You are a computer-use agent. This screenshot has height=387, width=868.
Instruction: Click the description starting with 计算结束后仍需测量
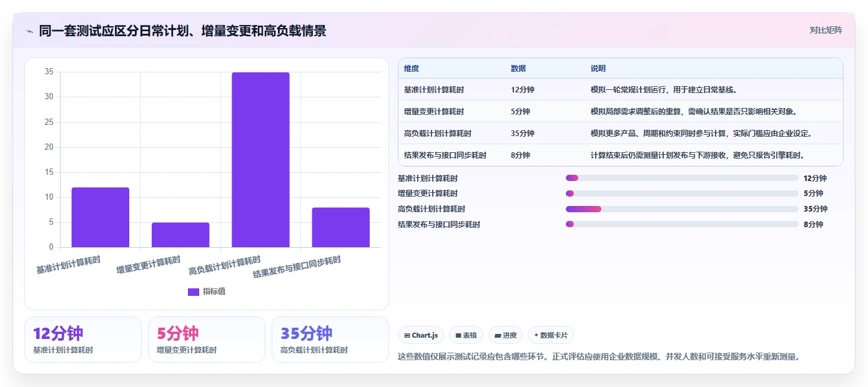click(x=699, y=155)
